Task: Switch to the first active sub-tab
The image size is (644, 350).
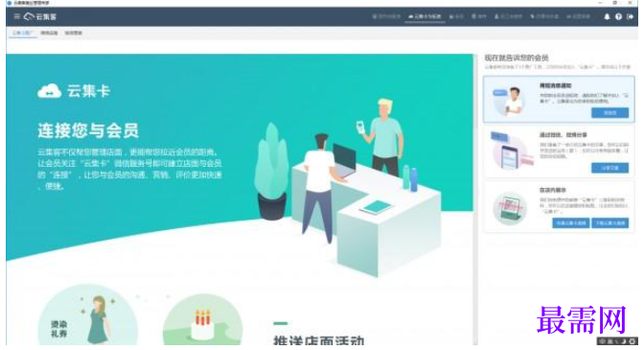Action: (x=23, y=33)
